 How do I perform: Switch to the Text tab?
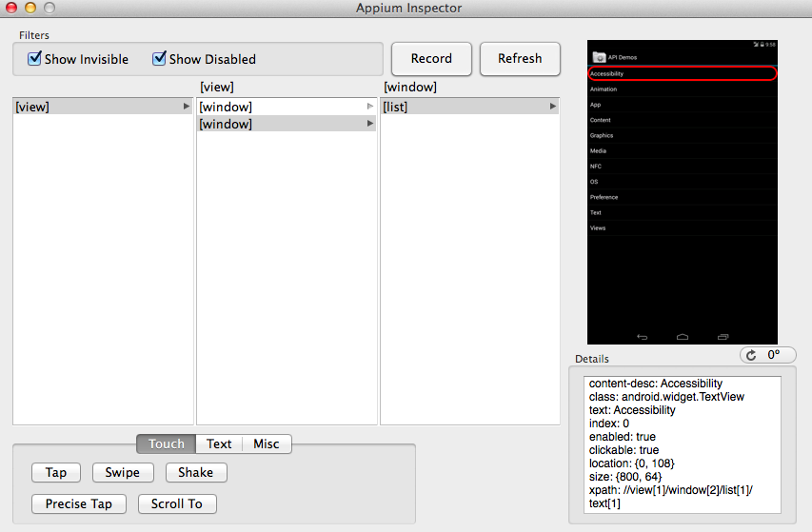point(219,444)
